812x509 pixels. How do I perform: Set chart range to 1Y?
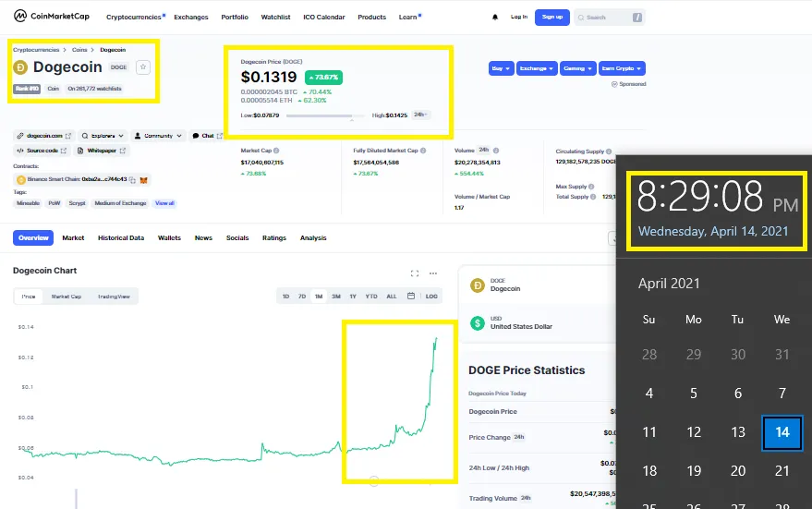click(x=353, y=297)
